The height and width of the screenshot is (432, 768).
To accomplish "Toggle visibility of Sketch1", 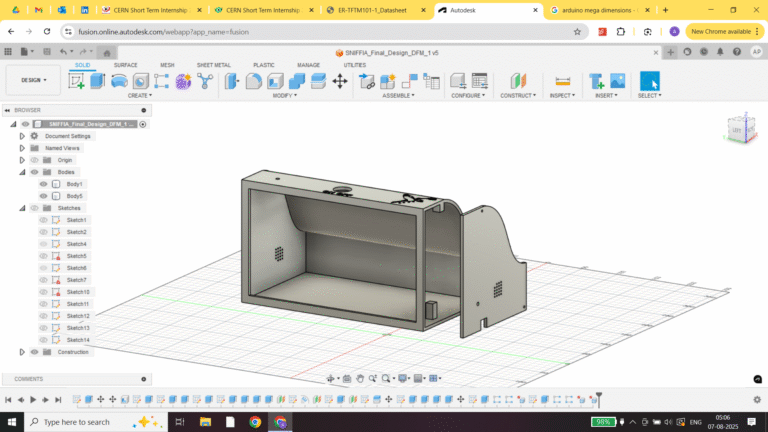I will tap(43, 220).
